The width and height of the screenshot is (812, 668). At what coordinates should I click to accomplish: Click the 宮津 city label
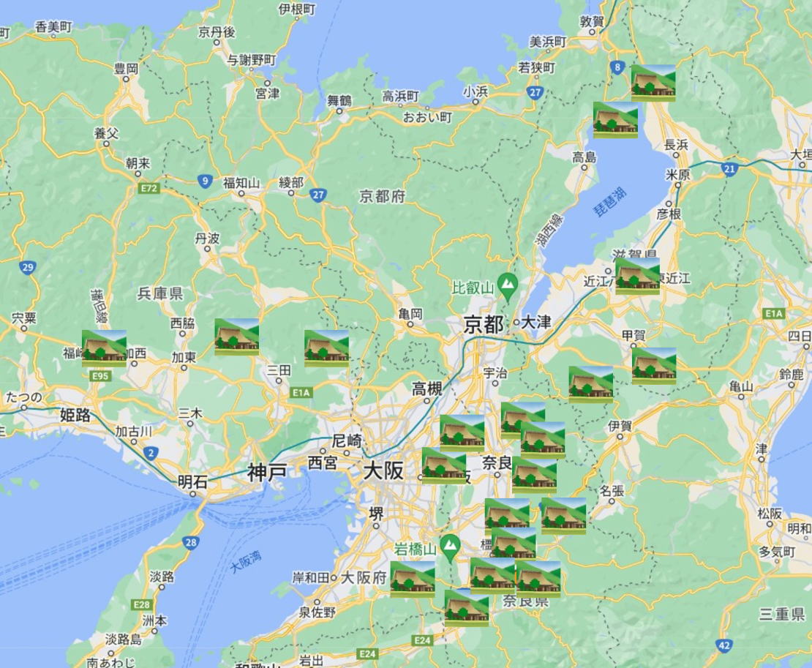point(267,93)
